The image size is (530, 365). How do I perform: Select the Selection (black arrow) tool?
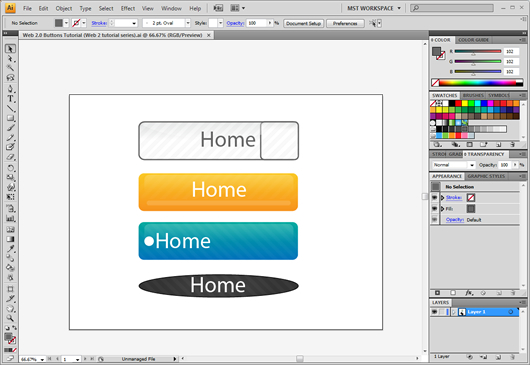point(10,49)
